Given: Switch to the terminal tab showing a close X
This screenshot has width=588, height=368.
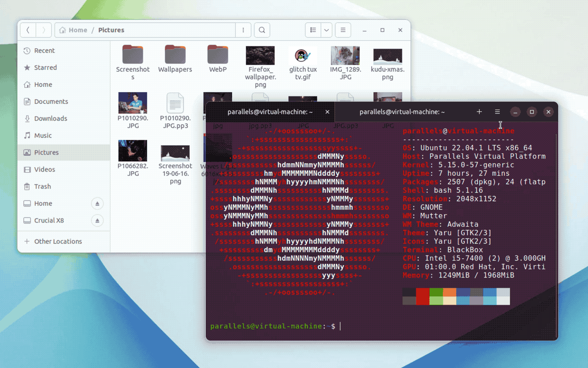Looking at the screenshot, I should pos(270,112).
